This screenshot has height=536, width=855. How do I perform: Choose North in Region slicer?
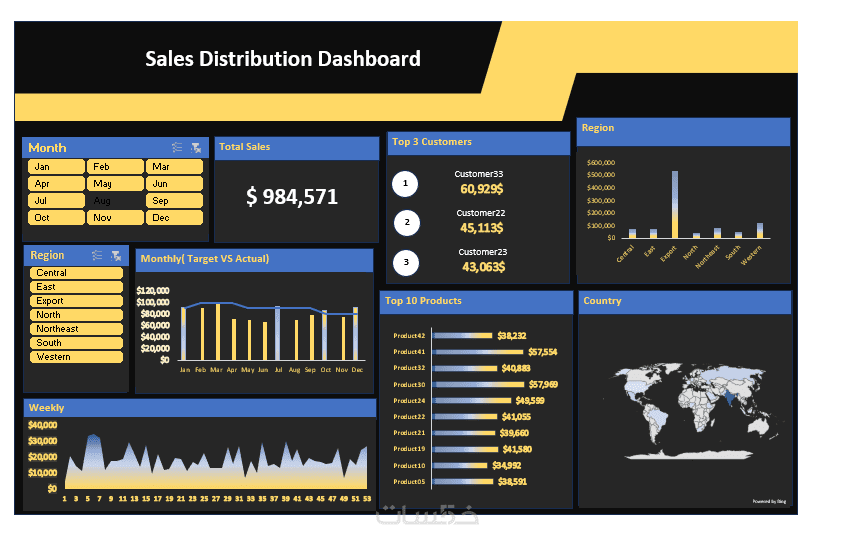tap(76, 315)
